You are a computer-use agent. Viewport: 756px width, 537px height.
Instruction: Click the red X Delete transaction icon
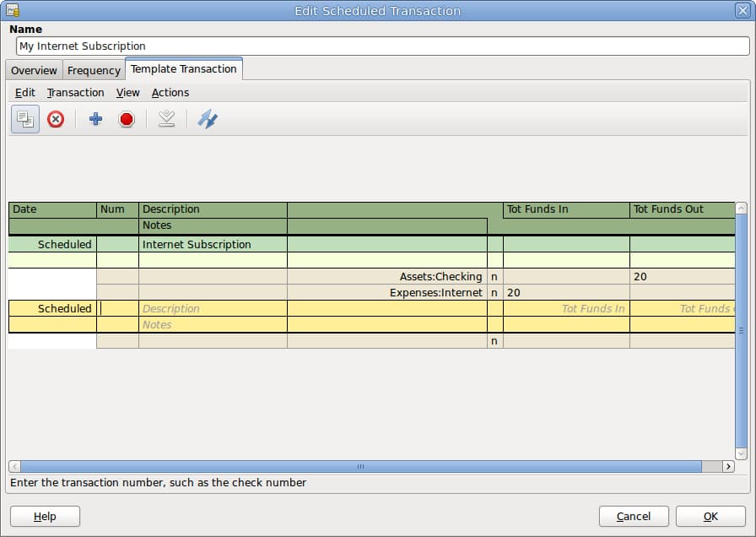point(56,119)
